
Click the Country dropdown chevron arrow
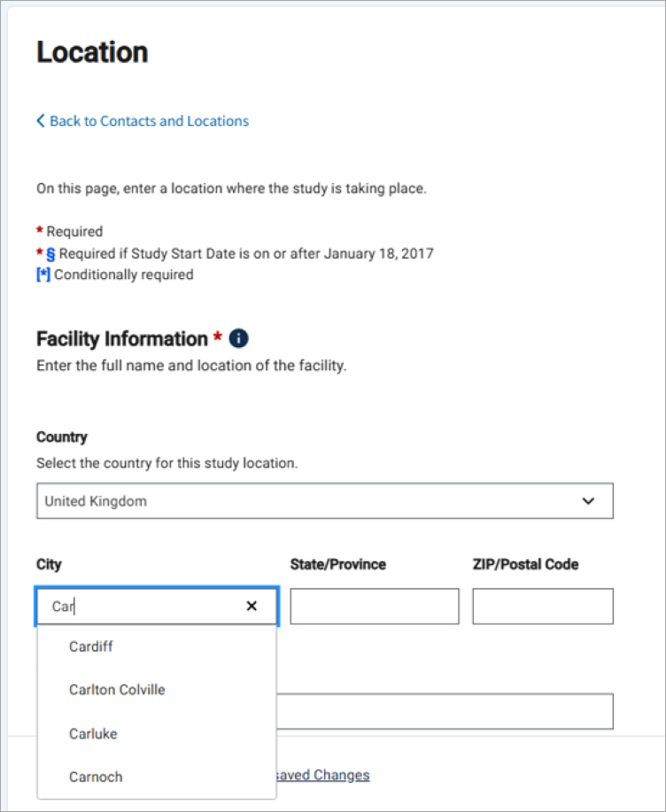[x=588, y=501]
